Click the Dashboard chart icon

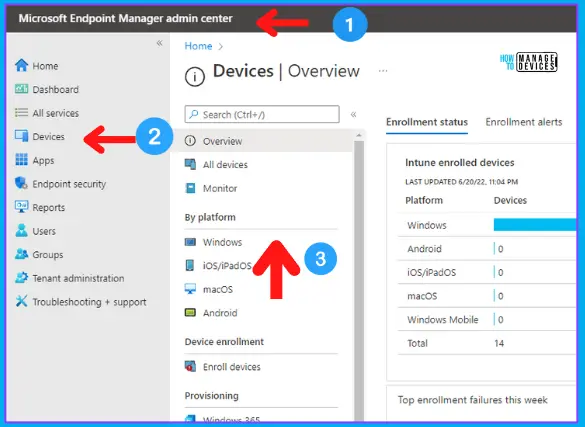point(21,89)
